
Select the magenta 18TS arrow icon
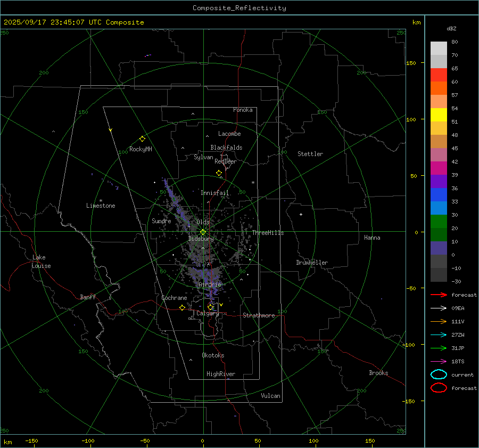[438, 361]
